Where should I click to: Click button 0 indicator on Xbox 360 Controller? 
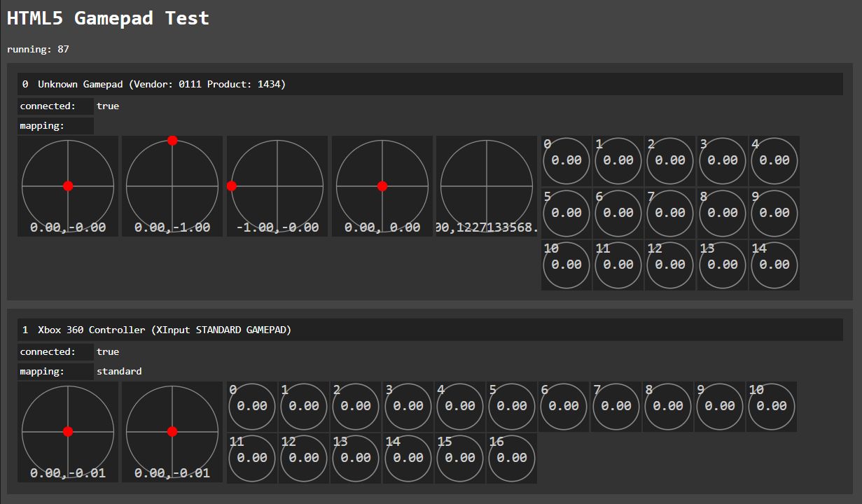coord(252,406)
